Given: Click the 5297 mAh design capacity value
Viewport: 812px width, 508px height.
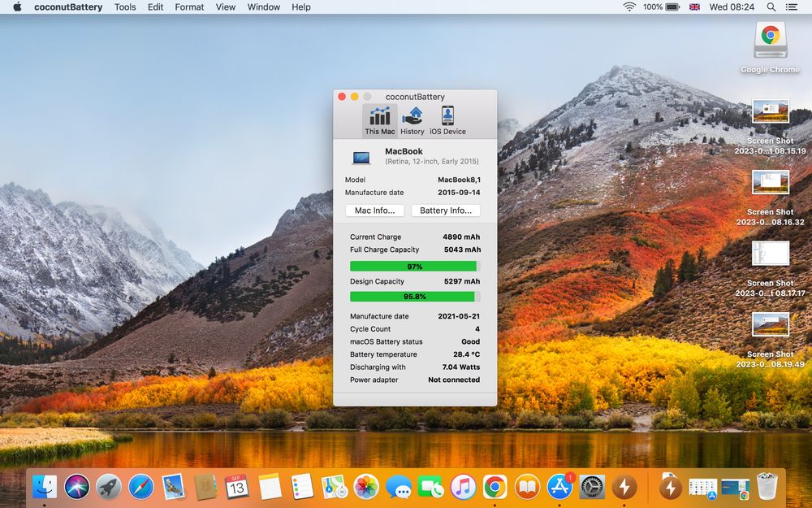Looking at the screenshot, I should pyautogui.click(x=462, y=281).
